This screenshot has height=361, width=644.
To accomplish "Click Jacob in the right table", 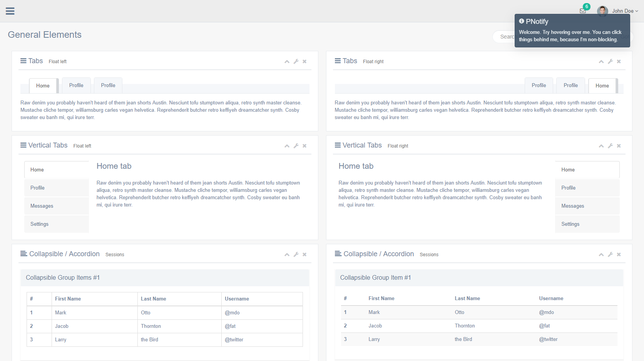I will tap(375, 326).
